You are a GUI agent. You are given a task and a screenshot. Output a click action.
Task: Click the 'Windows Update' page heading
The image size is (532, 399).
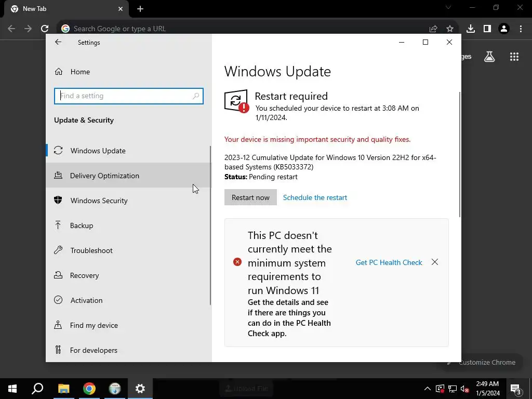point(277,72)
